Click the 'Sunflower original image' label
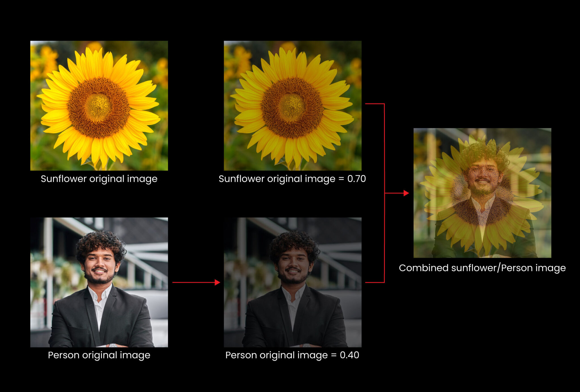The width and height of the screenshot is (580, 392). (x=100, y=178)
